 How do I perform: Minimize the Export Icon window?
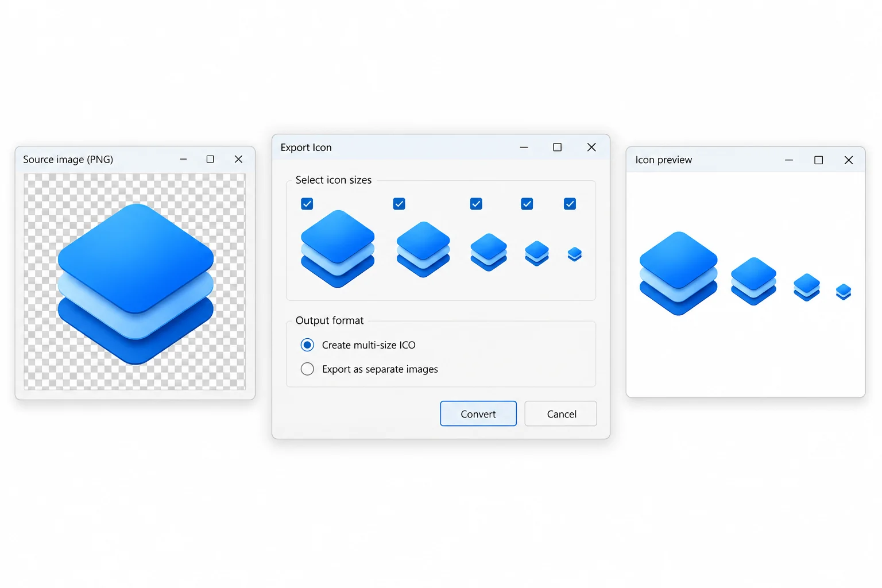tap(524, 148)
